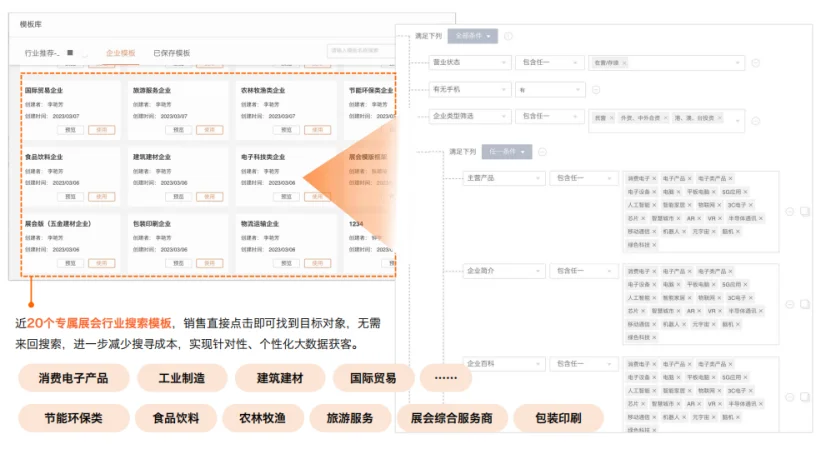The width and height of the screenshot is (831, 449).
Task: Delete the 外资、中外合资 tag
Action: coord(666,118)
